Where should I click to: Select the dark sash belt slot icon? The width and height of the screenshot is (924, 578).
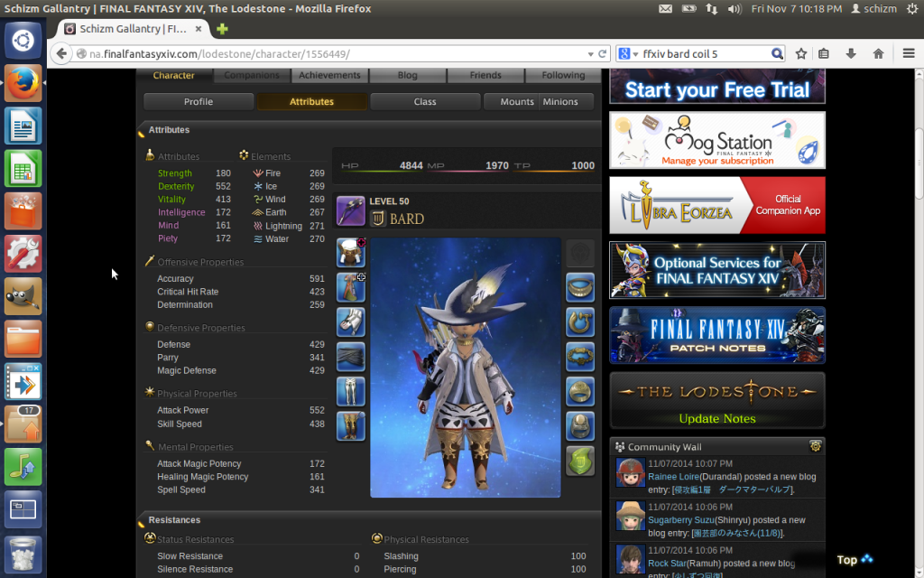(x=351, y=358)
